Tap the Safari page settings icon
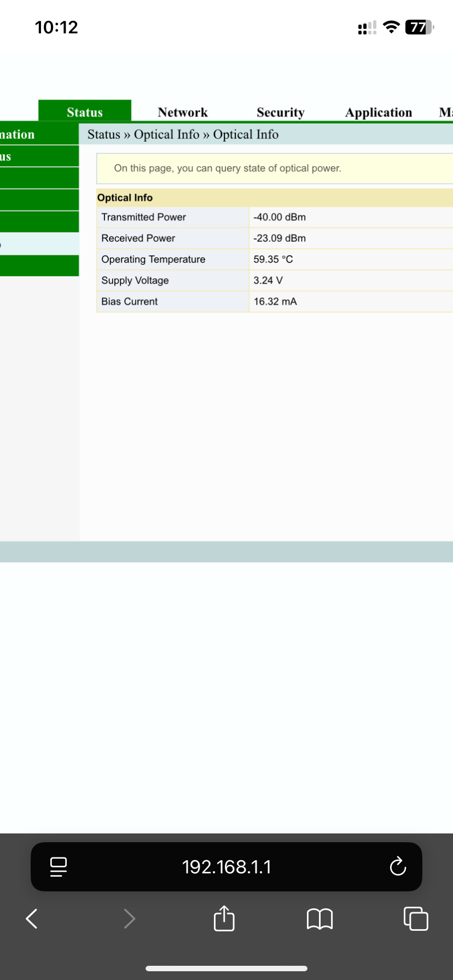Image resolution: width=453 pixels, height=980 pixels. [59, 866]
